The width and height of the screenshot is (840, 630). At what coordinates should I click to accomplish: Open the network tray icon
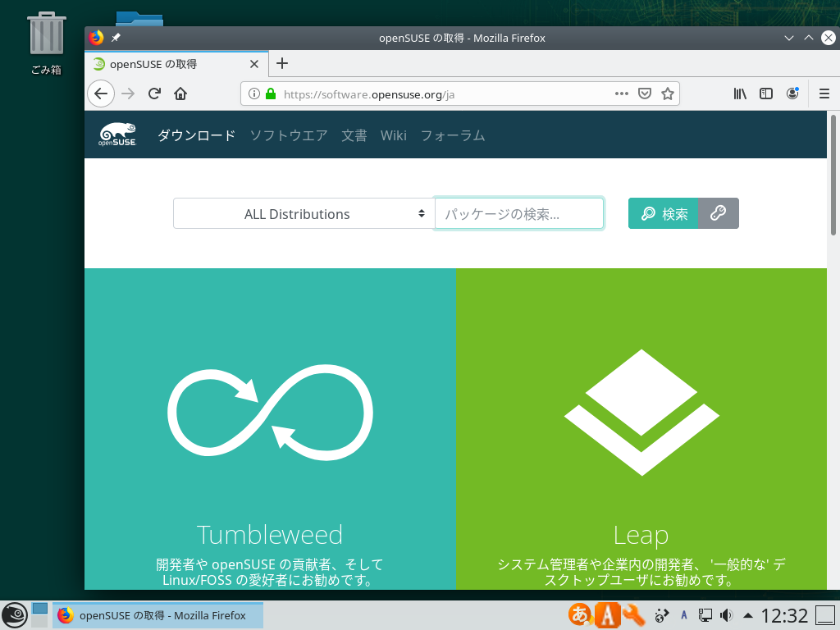click(705, 615)
